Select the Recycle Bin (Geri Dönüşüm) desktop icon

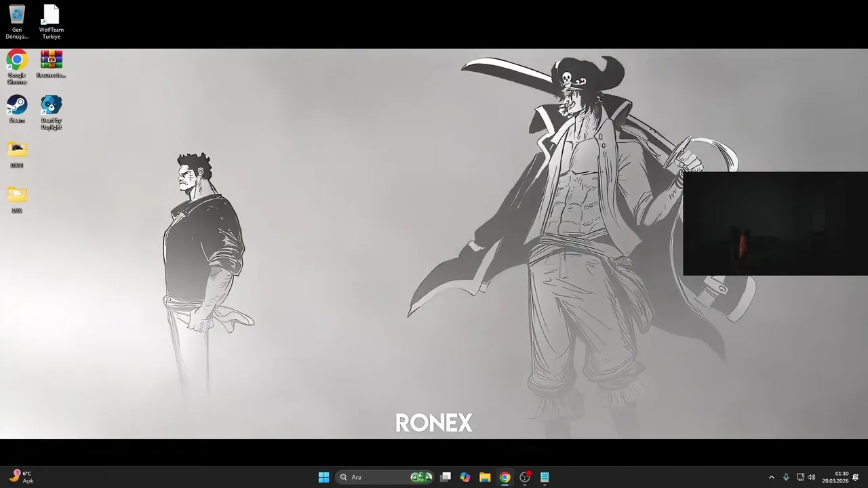[17, 22]
